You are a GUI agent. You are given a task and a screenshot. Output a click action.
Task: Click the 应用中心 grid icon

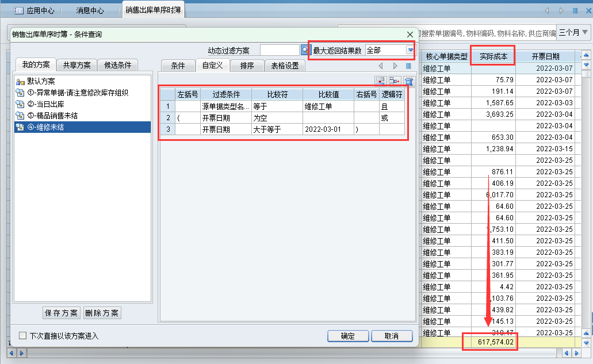click(18, 10)
